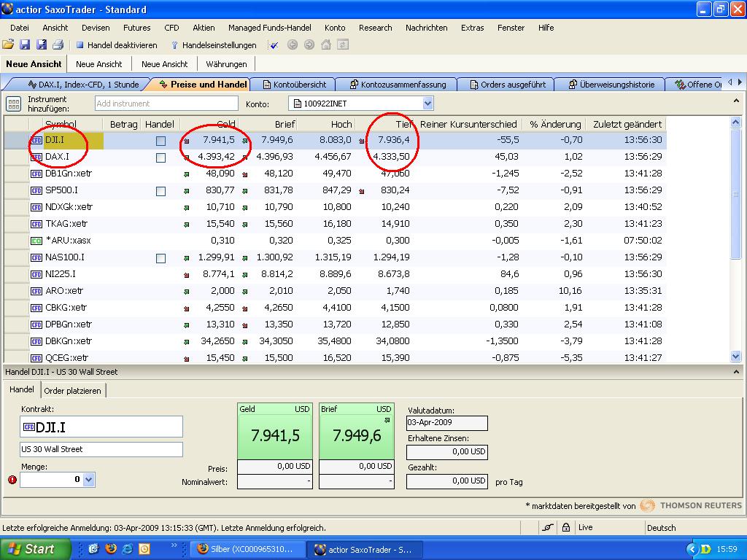Click the CFD icon of SP500.I row
Image resolution: width=747 pixels, height=560 pixels.
pyautogui.click(x=36, y=190)
